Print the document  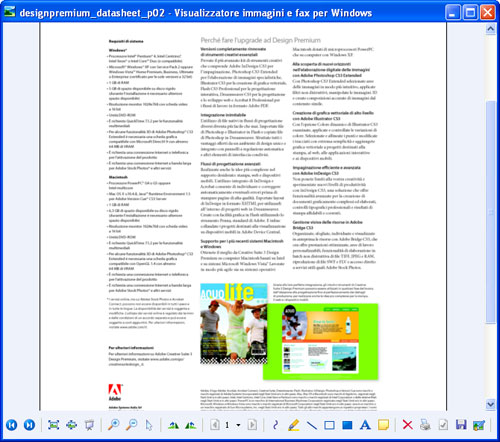click(x=425, y=425)
